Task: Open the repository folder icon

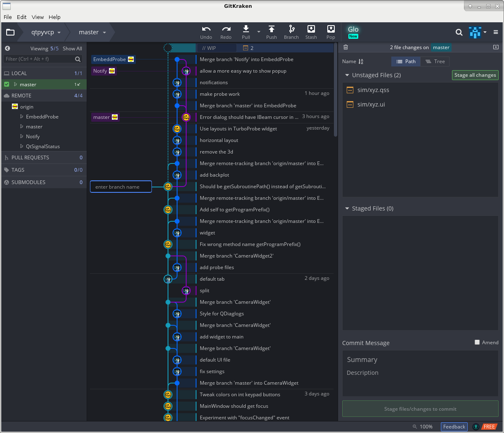Action: [x=10, y=32]
